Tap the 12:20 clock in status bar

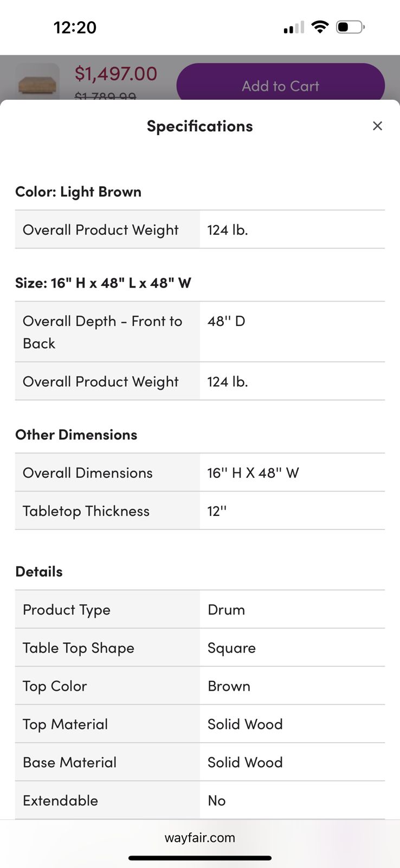75,27
